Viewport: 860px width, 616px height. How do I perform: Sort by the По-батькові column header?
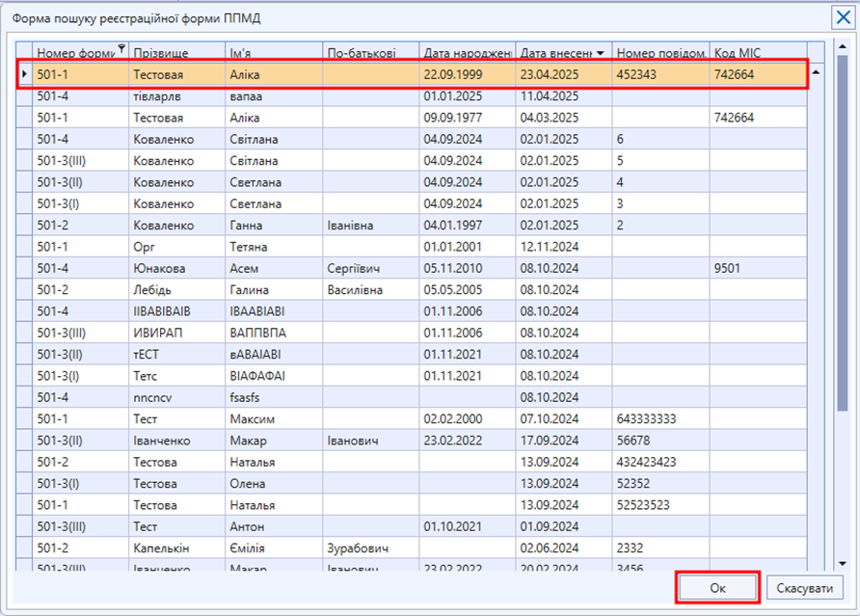click(x=371, y=53)
